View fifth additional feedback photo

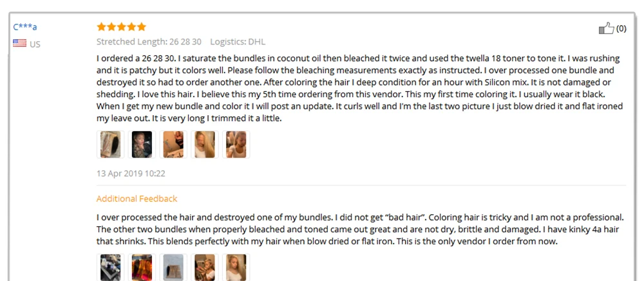(236, 267)
